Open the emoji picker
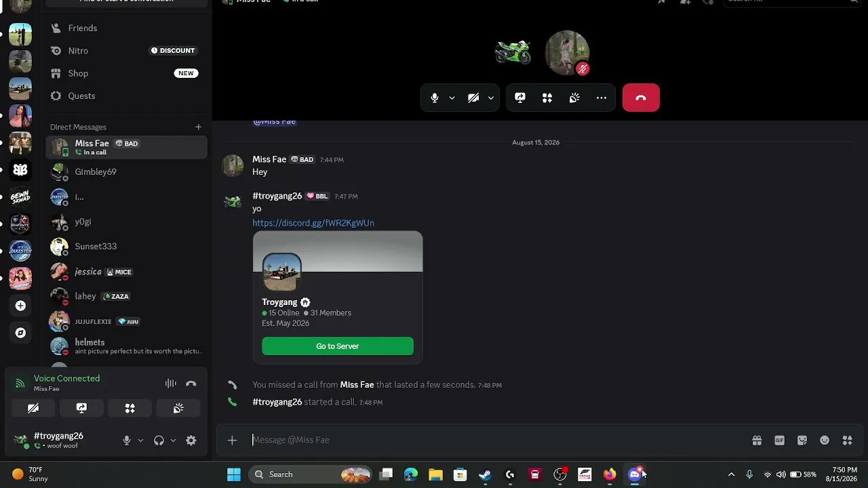 825,441
